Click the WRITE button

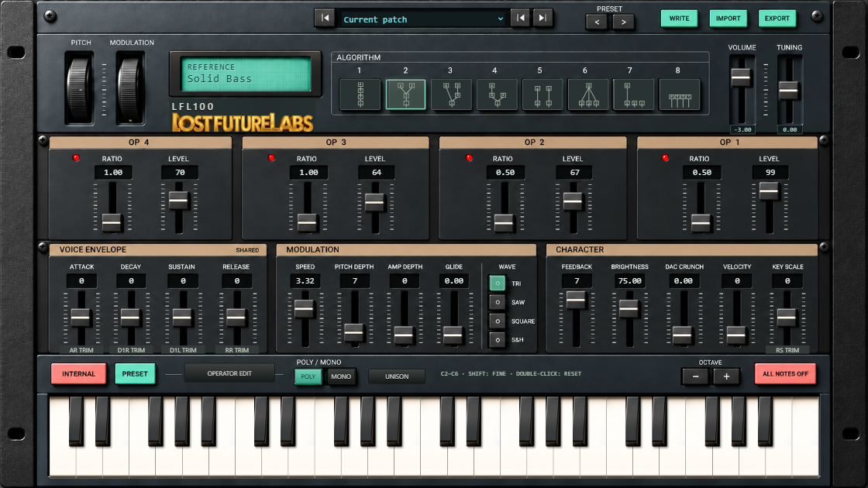[679, 19]
